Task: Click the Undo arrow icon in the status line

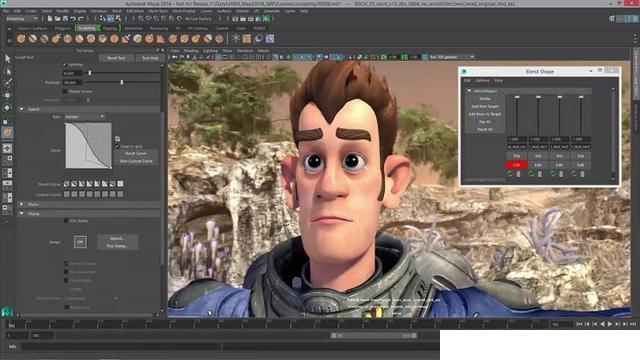Action: coord(73,18)
